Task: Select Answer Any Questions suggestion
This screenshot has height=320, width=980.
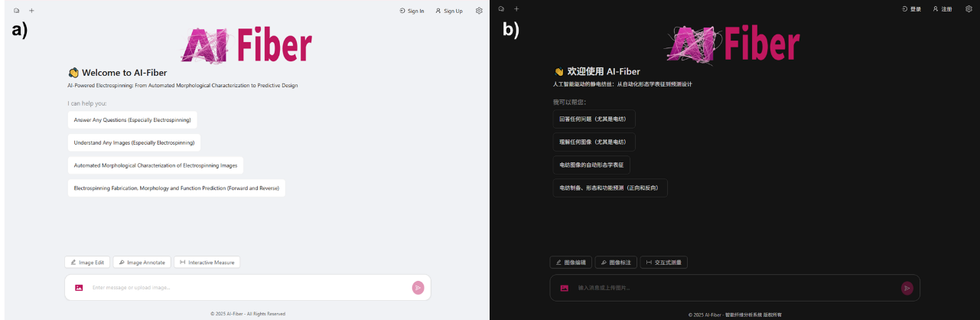Action: click(x=132, y=120)
